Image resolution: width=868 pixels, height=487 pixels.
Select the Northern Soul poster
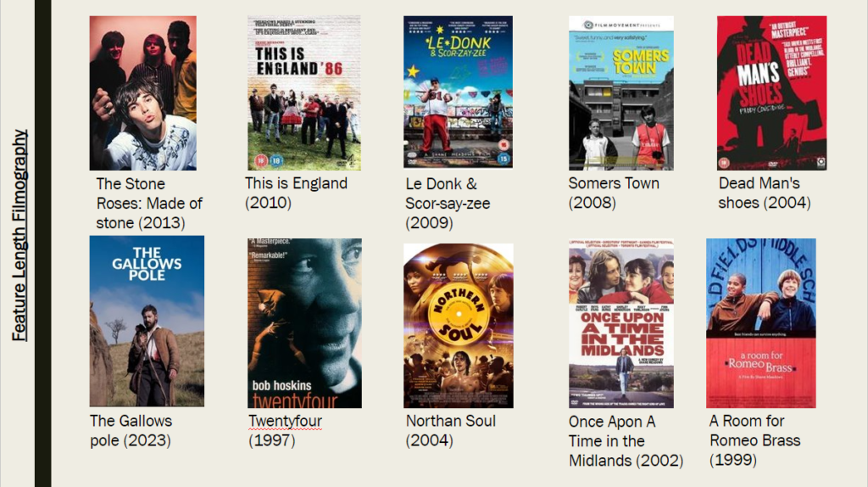(x=459, y=326)
